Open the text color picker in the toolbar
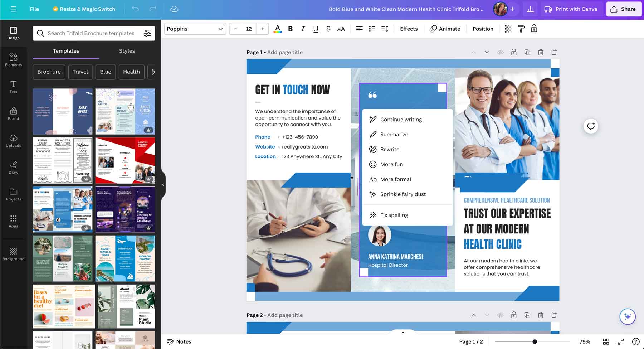The width and height of the screenshot is (644, 349). [278, 29]
